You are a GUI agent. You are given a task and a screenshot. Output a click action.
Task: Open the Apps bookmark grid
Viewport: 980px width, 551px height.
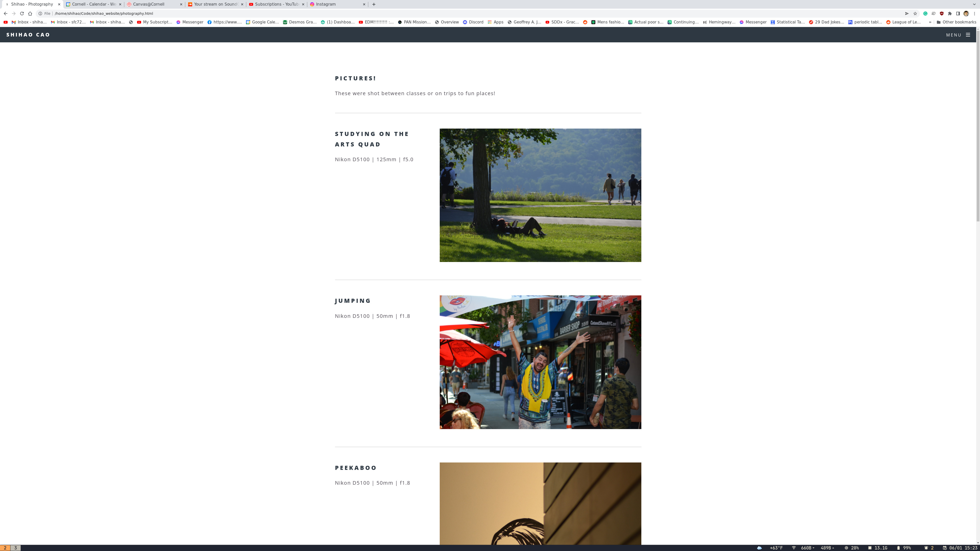[495, 22]
